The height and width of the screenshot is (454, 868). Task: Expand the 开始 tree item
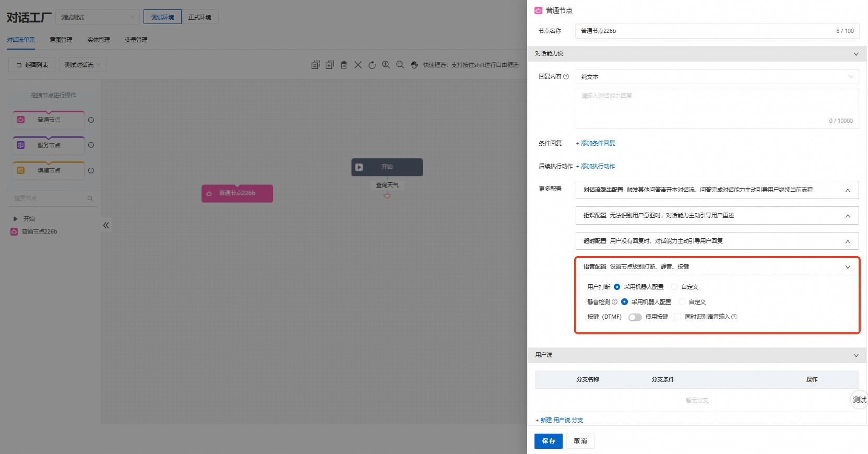pos(15,219)
